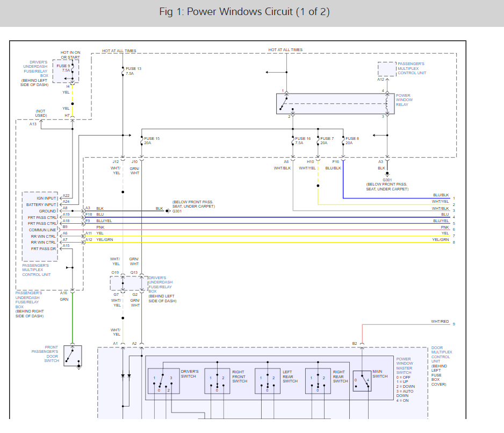504x433 pixels.
Task: Click the Fuse 13 7.5A label
Action: tap(133, 71)
